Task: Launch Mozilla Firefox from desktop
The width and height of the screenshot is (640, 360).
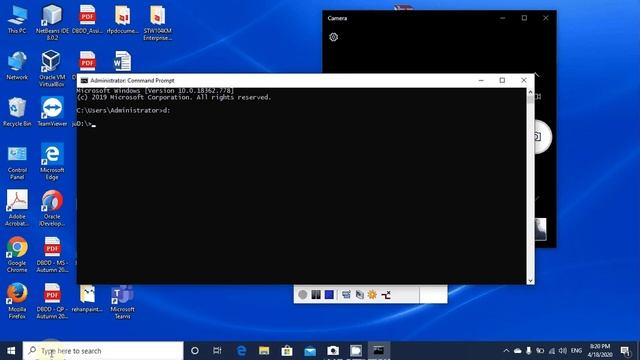Action: point(17,301)
